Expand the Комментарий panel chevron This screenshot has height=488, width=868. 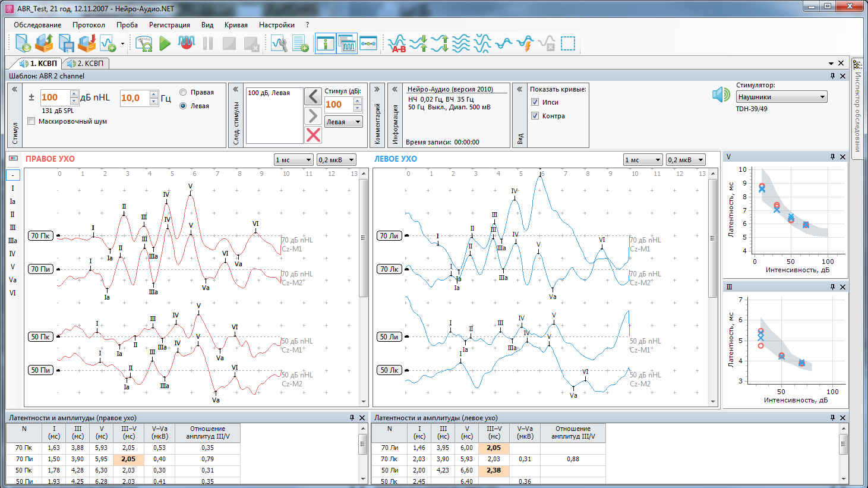377,89
